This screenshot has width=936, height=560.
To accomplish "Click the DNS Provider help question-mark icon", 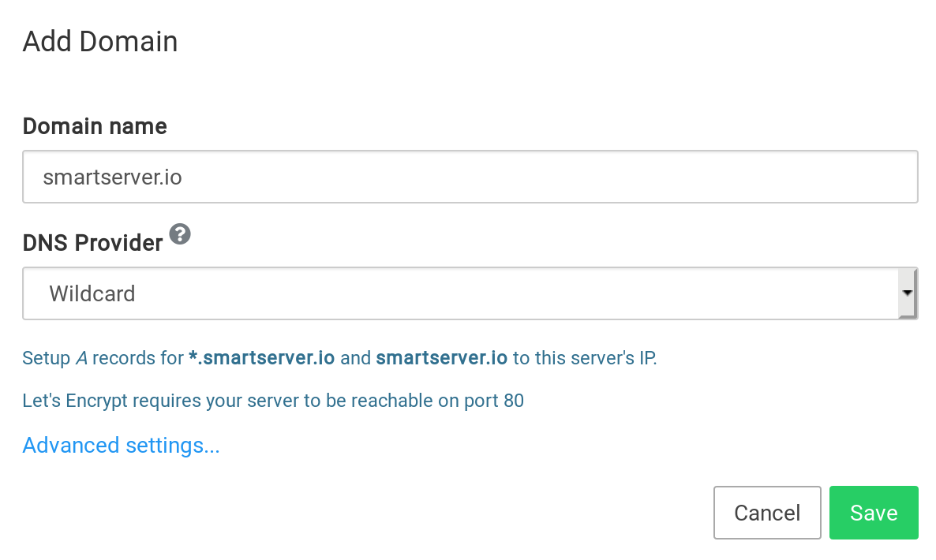I will tap(181, 234).
